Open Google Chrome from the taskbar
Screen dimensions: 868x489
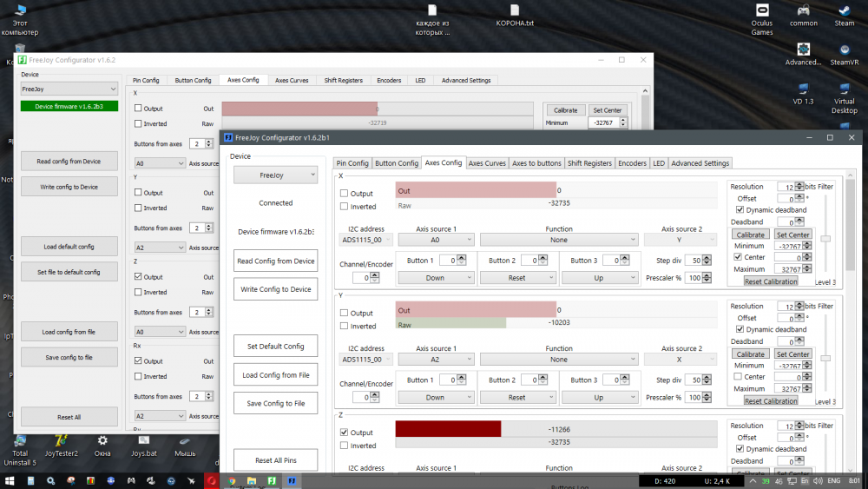coord(232,479)
